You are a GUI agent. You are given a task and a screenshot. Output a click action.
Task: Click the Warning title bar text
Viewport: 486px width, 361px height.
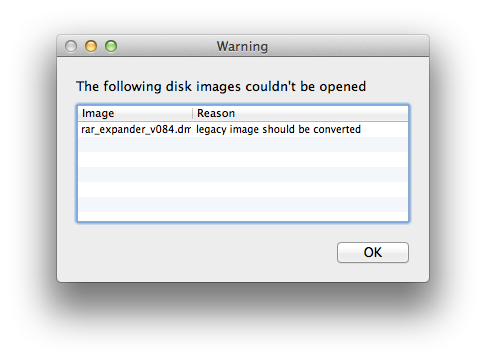[242, 46]
